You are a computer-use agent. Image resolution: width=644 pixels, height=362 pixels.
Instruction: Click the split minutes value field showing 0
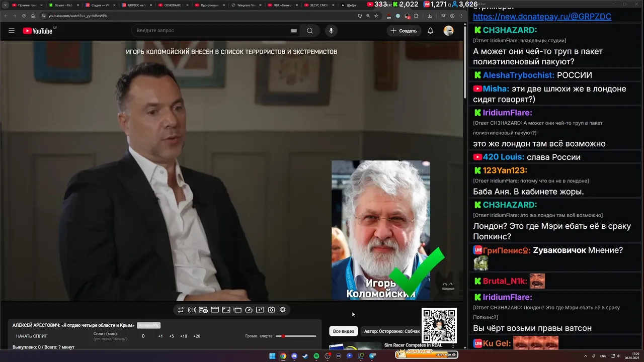143,336
